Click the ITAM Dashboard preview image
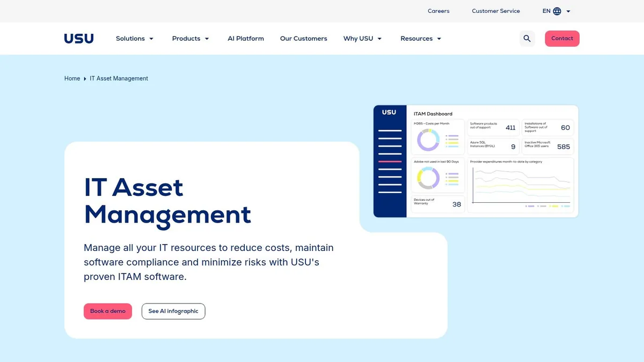 pos(476,161)
